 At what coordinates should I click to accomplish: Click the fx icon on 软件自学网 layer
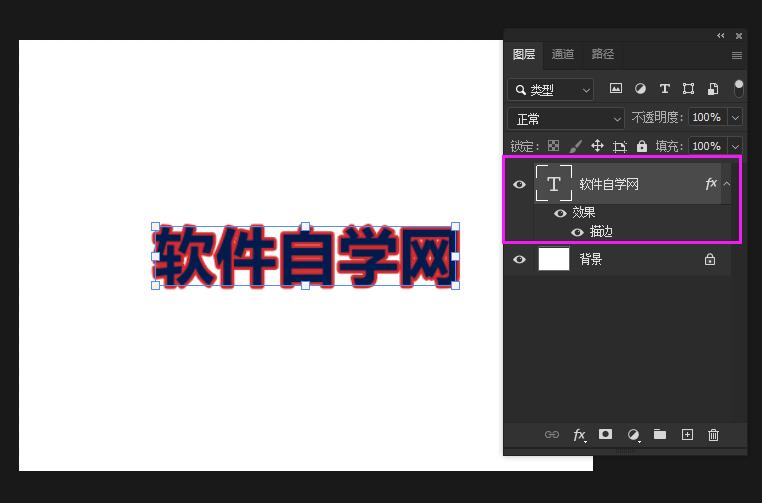click(x=711, y=184)
